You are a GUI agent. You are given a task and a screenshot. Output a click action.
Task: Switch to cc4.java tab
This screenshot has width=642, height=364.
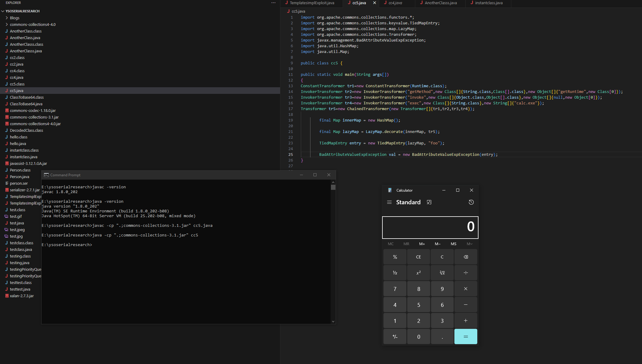point(395,3)
